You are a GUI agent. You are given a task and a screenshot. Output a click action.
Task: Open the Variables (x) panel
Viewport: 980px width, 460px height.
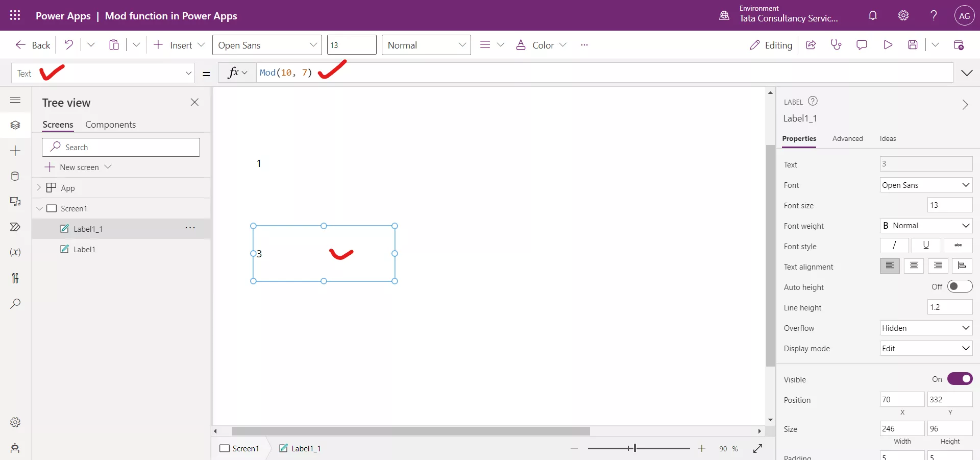click(15, 253)
